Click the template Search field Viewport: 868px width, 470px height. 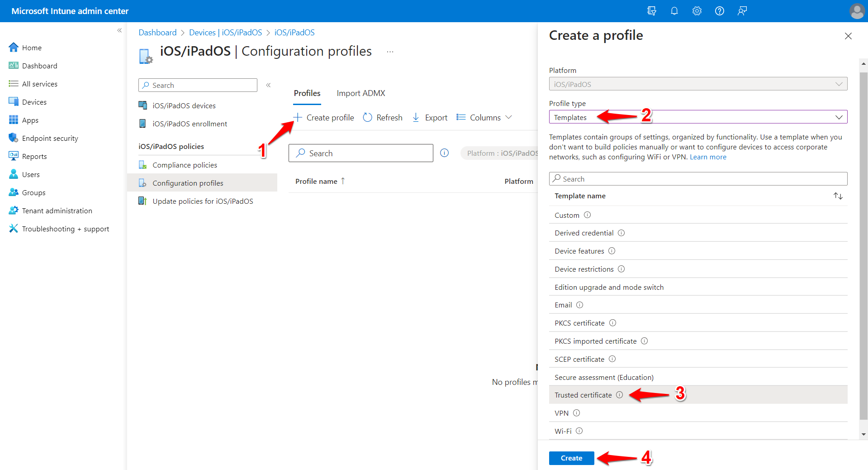pyautogui.click(x=698, y=179)
